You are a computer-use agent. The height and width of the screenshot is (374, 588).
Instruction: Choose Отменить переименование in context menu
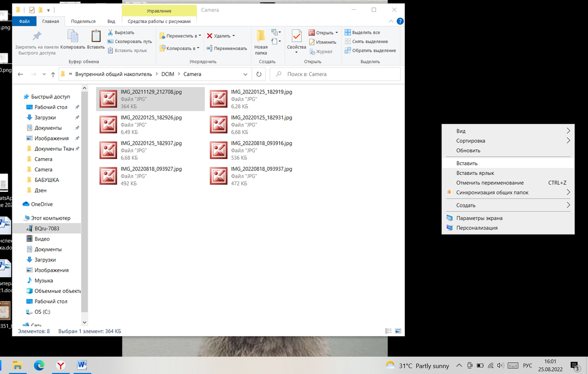point(508,183)
